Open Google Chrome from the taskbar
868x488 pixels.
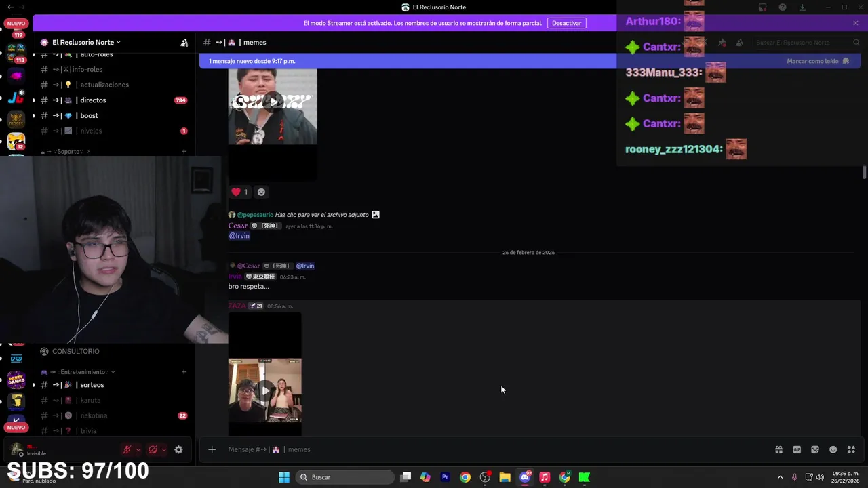pyautogui.click(x=465, y=477)
